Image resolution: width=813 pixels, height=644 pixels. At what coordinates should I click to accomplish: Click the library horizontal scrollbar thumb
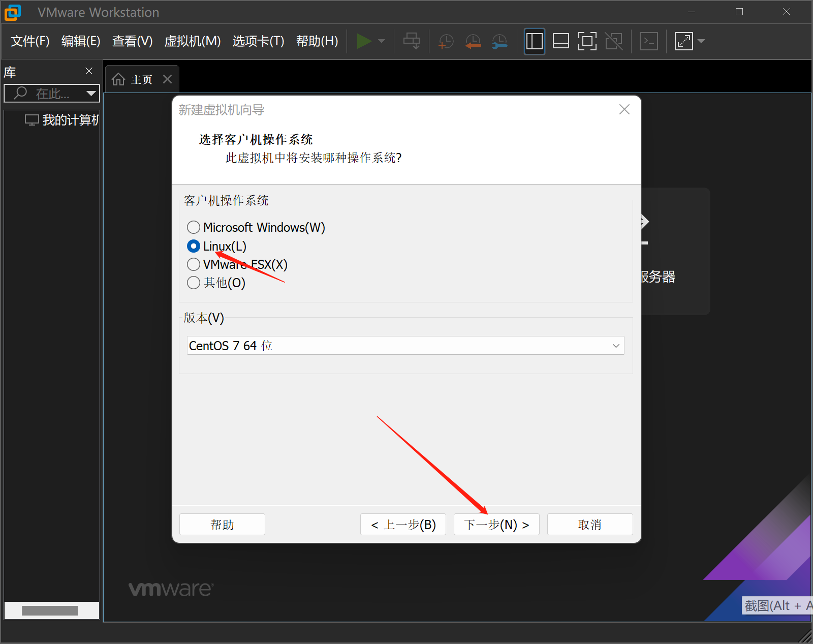coord(50,610)
